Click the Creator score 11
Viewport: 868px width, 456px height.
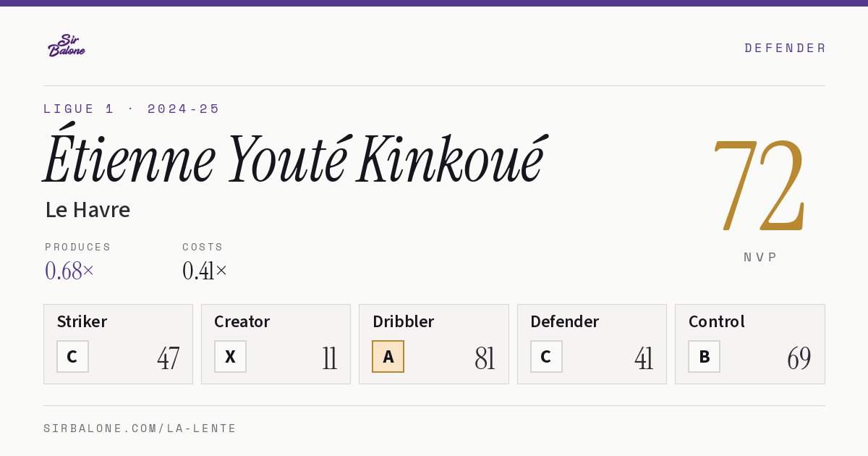pos(330,358)
